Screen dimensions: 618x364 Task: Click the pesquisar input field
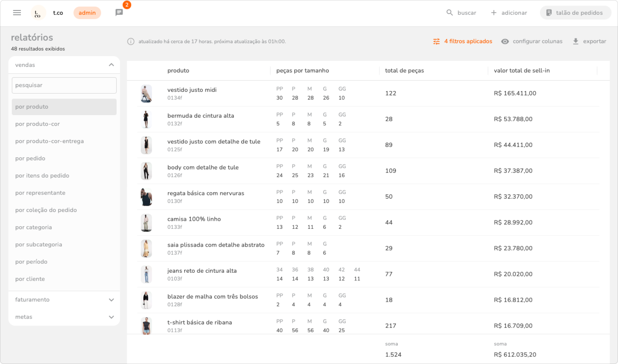click(x=64, y=85)
